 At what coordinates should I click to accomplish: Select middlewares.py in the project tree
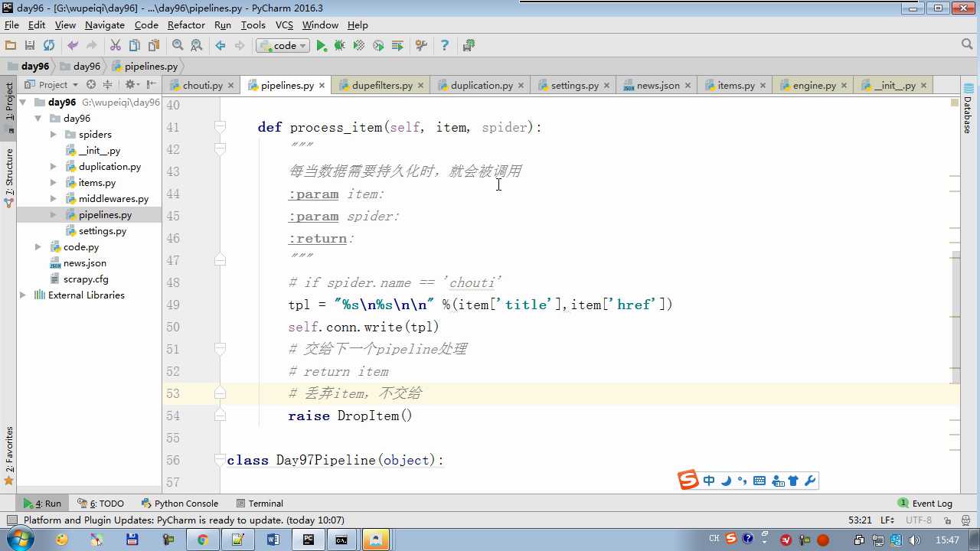(113, 199)
